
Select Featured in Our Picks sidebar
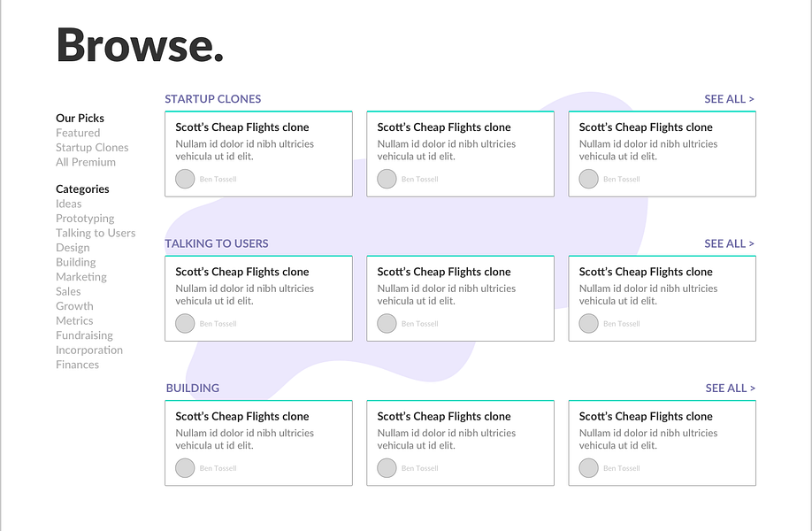pyautogui.click(x=78, y=133)
